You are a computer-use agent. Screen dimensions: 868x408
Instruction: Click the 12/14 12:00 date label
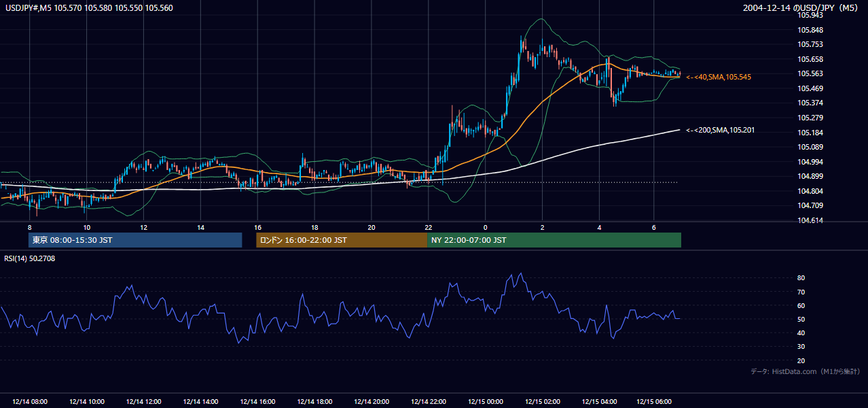pyautogui.click(x=144, y=402)
